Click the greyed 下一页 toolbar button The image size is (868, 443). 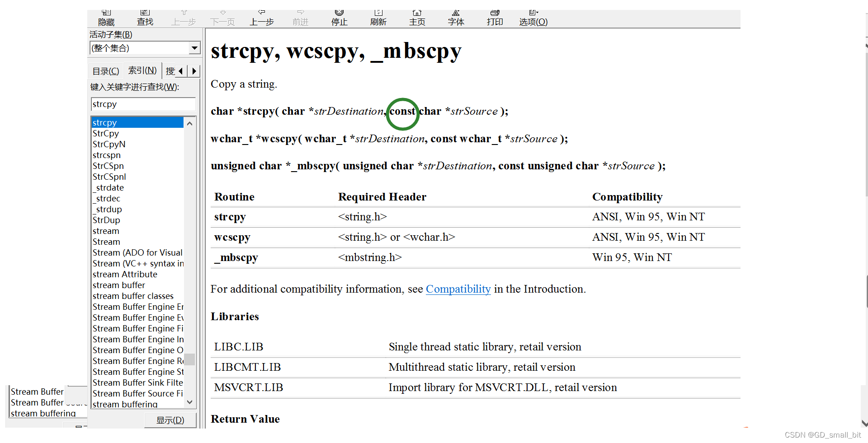[x=223, y=18]
